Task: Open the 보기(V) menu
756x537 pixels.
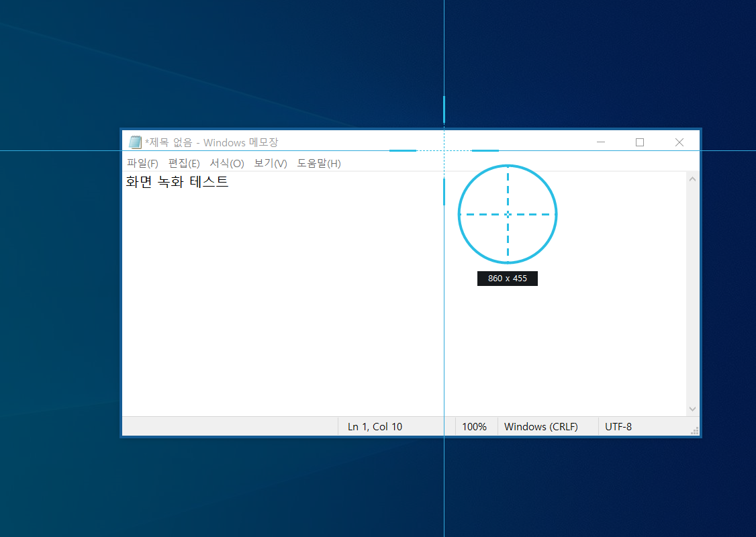Action: 269,162
